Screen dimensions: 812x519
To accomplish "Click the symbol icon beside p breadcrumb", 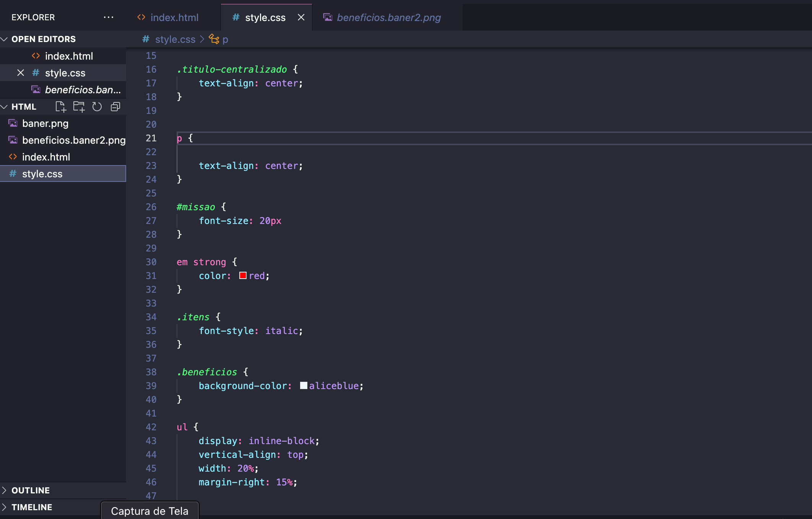I will [x=214, y=39].
